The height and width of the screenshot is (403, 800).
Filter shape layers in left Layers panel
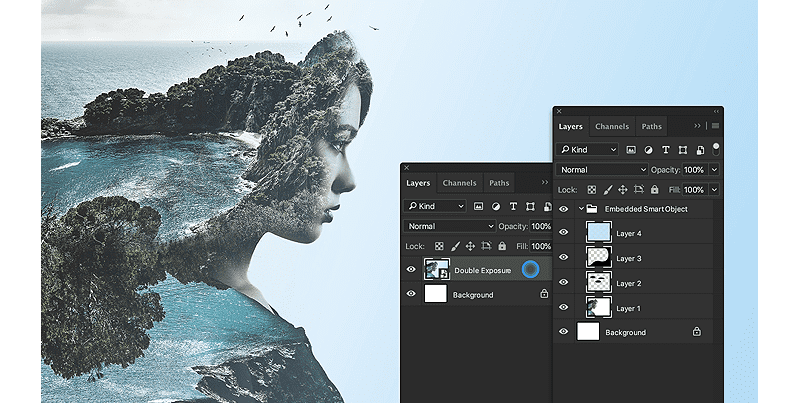tap(530, 206)
